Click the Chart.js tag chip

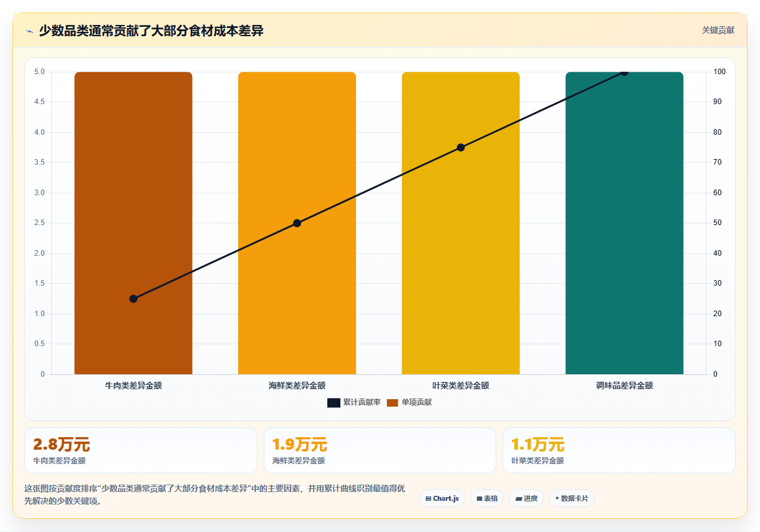tap(442, 498)
